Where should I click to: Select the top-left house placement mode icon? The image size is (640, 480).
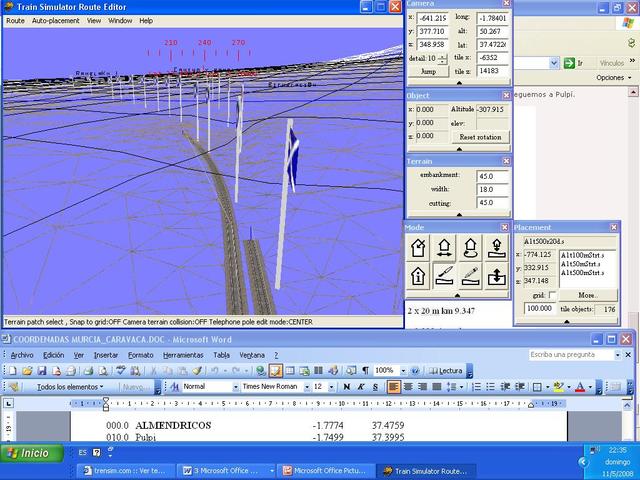click(x=419, y=248)
